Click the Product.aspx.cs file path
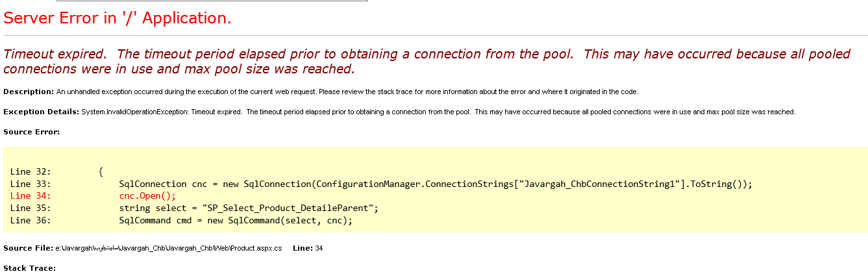 (x=169, y=248)
